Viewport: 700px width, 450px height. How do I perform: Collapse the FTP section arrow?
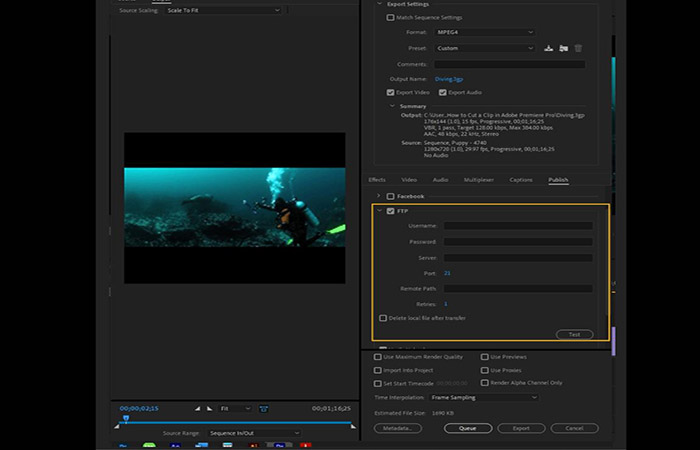(379, 210)
